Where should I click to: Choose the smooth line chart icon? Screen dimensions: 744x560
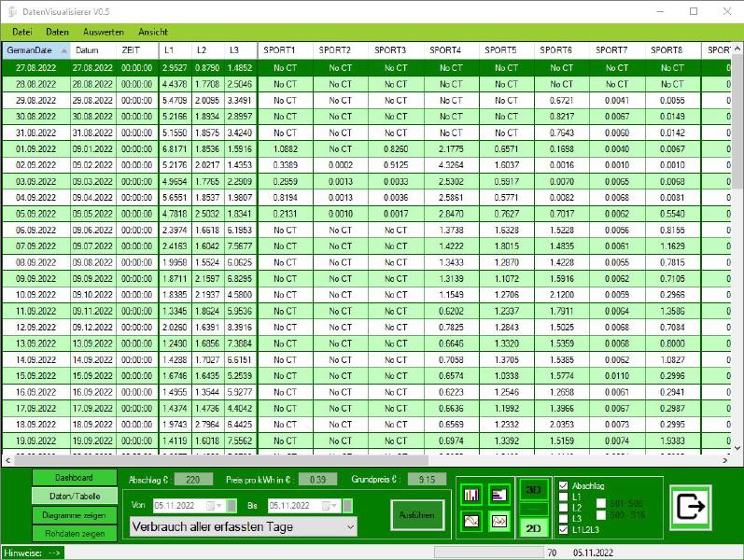click(471, 521)
